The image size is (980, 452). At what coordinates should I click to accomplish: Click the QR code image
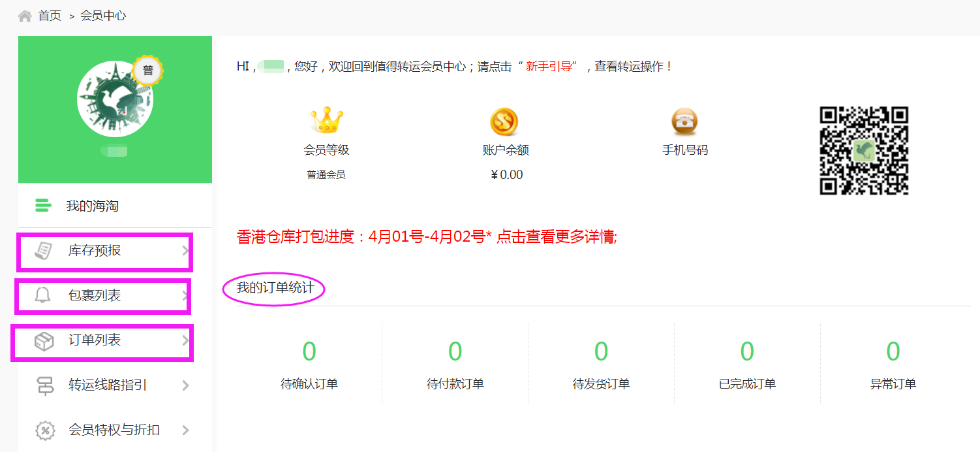tap(865, 150)
